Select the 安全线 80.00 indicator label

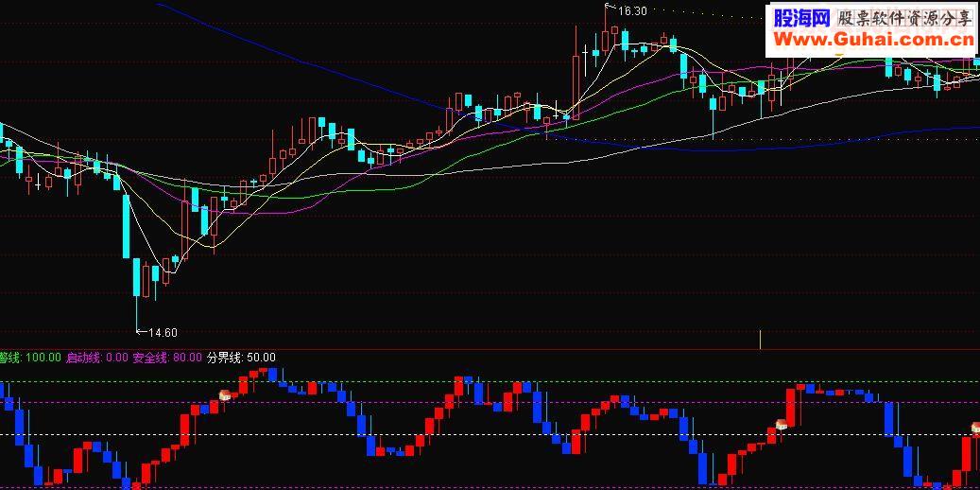tap(167, 358)
